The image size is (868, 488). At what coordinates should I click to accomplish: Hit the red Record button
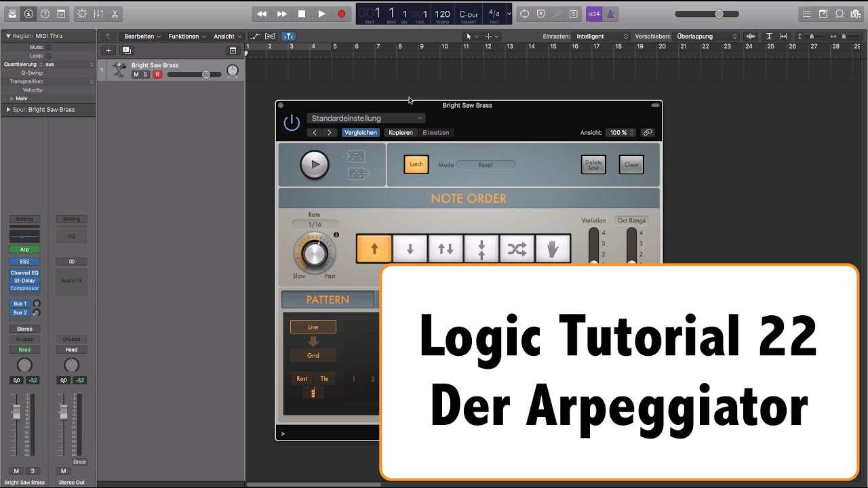pyautogui.click(x=341, y=14)
